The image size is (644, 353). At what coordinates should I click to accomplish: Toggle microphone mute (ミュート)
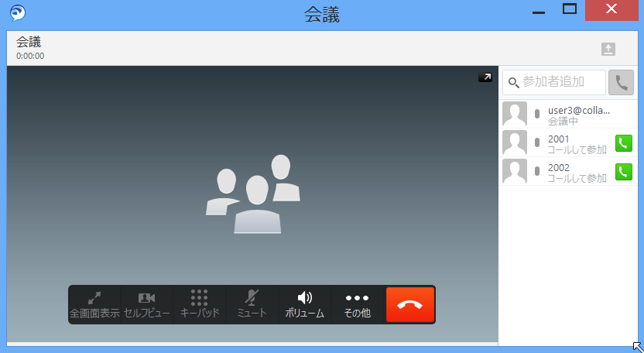pos(252,304)
